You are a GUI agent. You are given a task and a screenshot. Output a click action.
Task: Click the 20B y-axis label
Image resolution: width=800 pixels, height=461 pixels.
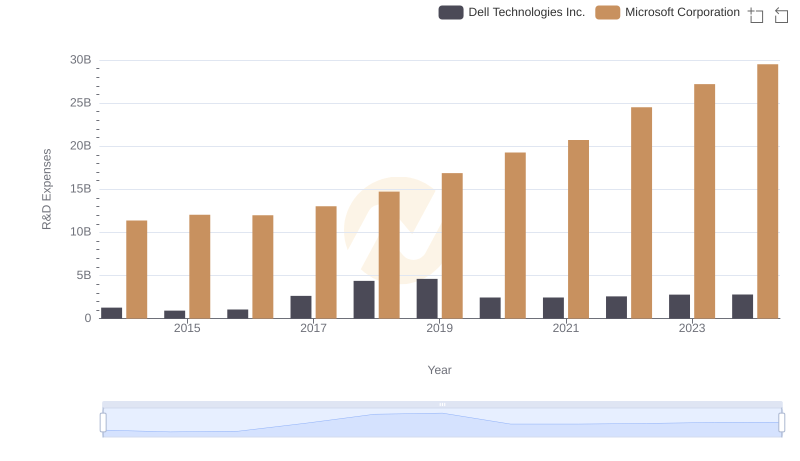click(x=81, y=146)
